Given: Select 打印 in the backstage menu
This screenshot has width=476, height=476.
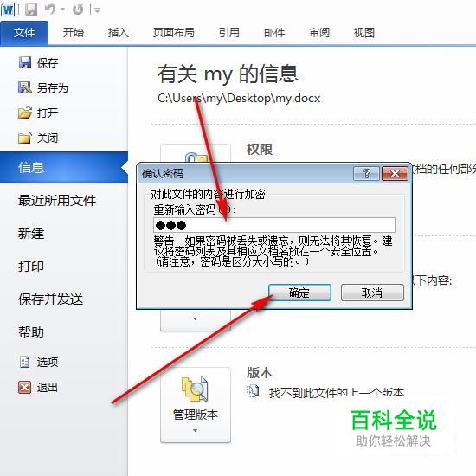Looking at the screenshot, I should point(31,267).
